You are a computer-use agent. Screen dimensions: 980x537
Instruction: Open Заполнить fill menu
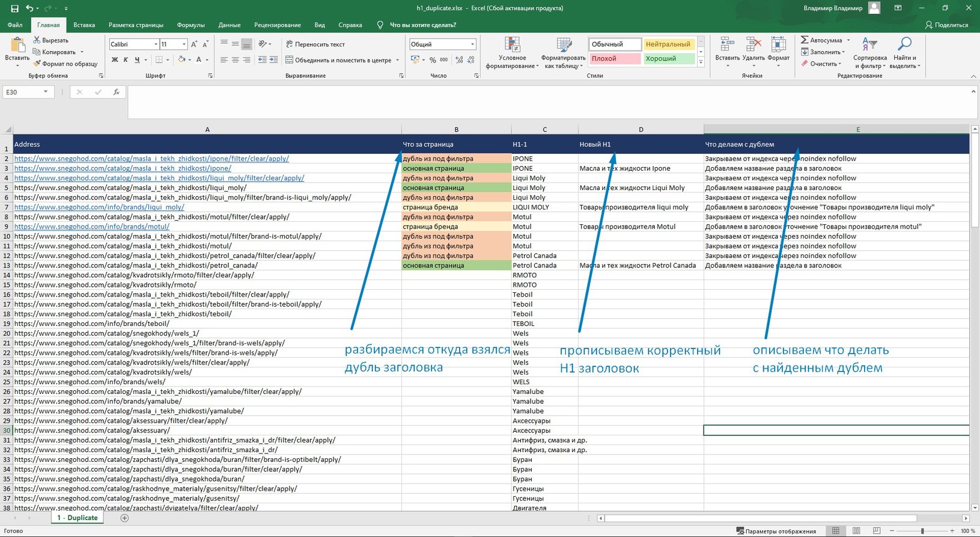(x=823, y=52)
